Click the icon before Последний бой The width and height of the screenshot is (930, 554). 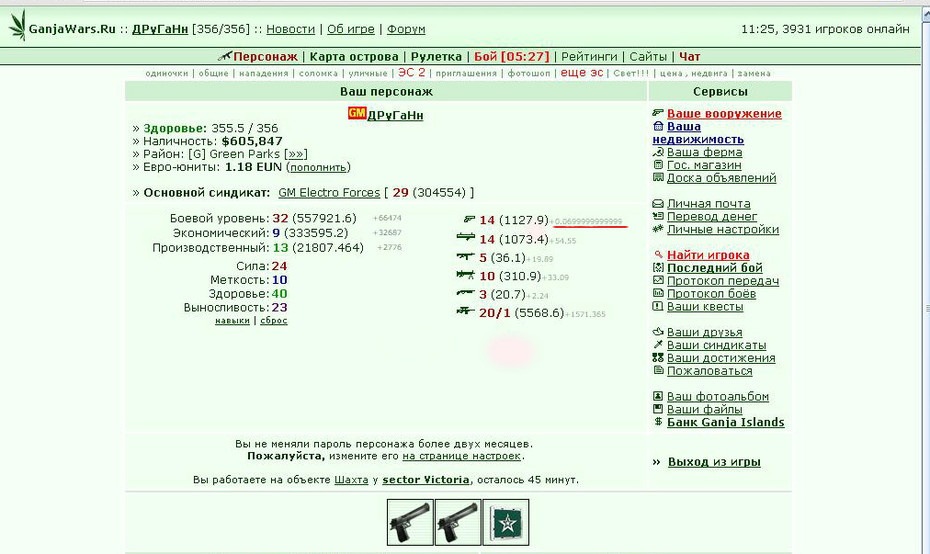[658, 268]
